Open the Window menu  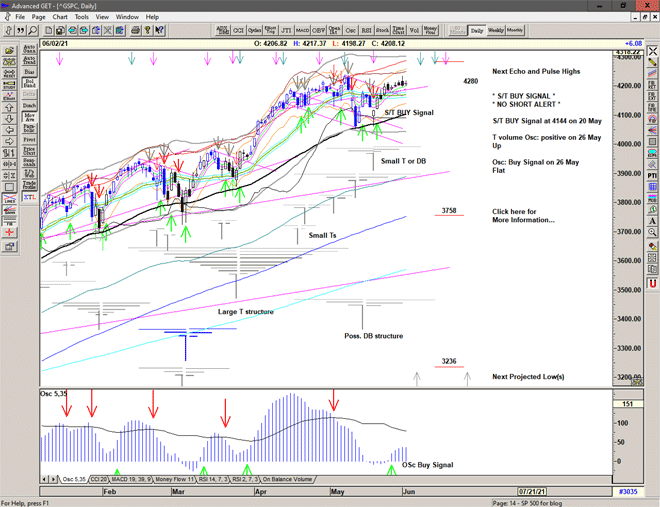pyautogui.click(x=127, y=17)
